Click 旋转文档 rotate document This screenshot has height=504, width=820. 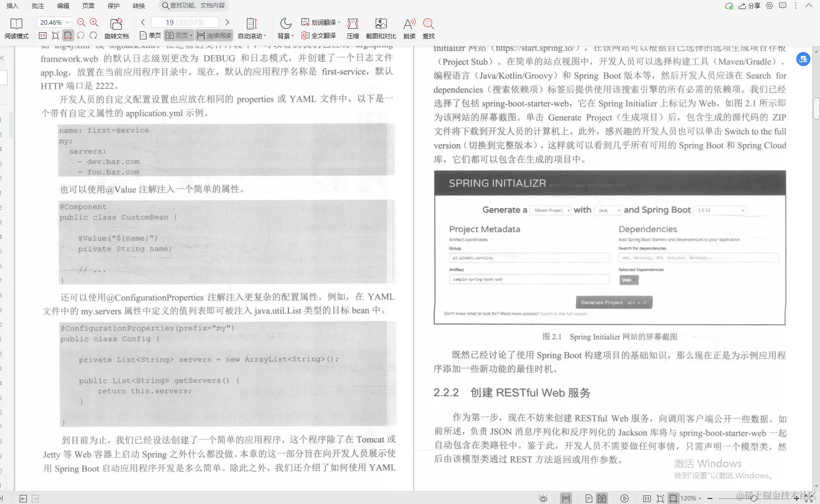pos(117,29)
